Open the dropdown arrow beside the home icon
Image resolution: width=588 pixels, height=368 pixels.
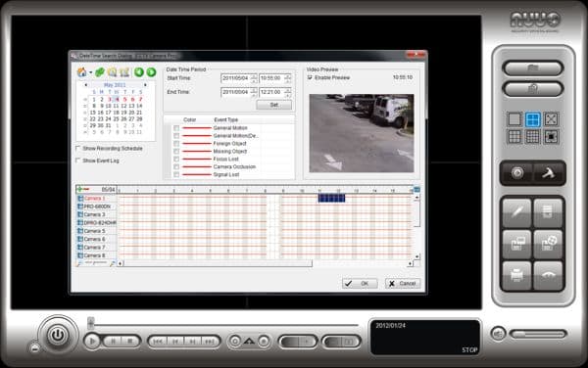(x=90, y=72)
